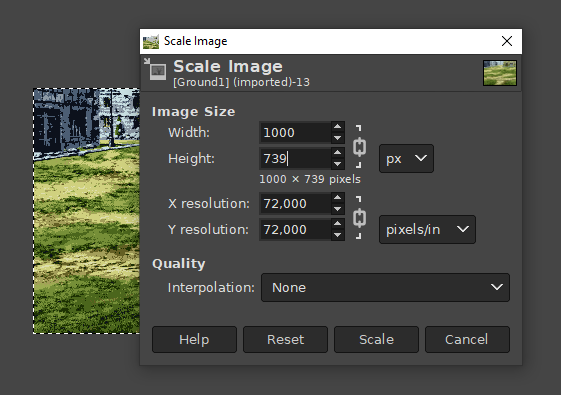
Task: Click into the Y resolution field
Action: 296,229
